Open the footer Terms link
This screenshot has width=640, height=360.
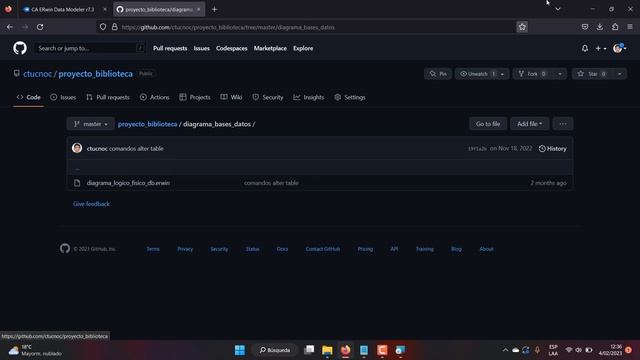tap(153, 249)
